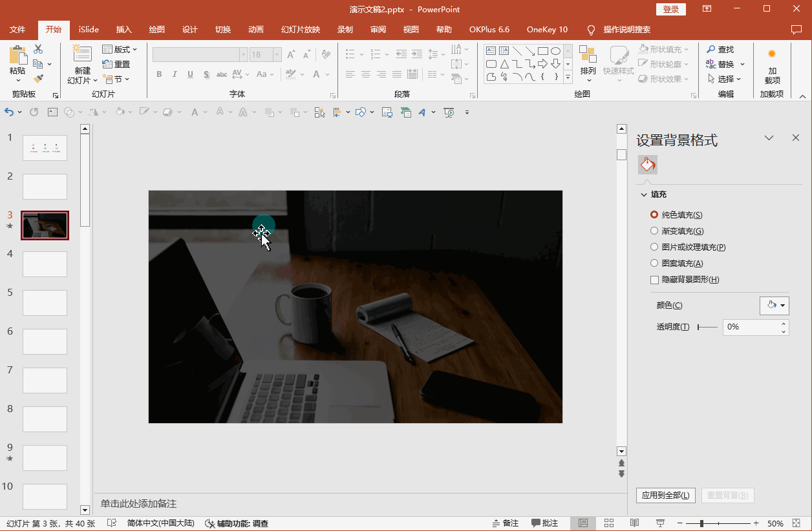Increase transparency with the stepper up arrow

coord(784,323)
